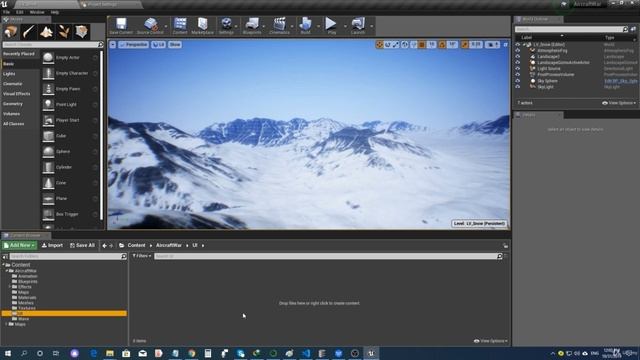Select Geometry Editing mode icon

[x=81, y=32]
